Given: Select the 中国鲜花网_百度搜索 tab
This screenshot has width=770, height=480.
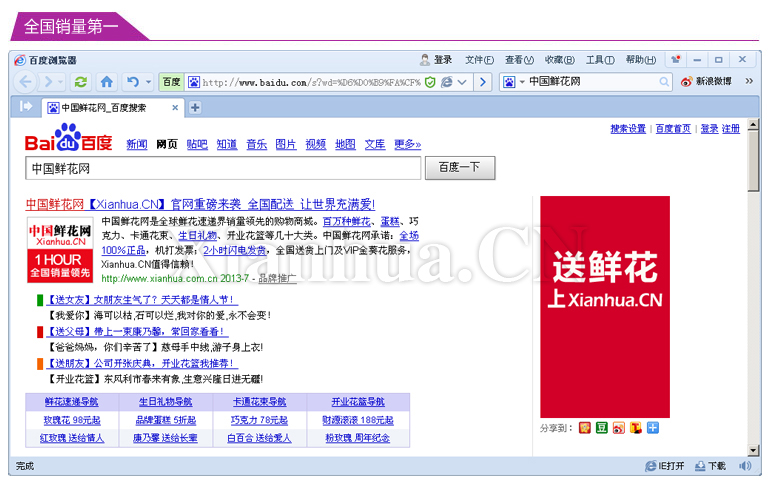Looking at the screenshot, I should click(112, 108).
